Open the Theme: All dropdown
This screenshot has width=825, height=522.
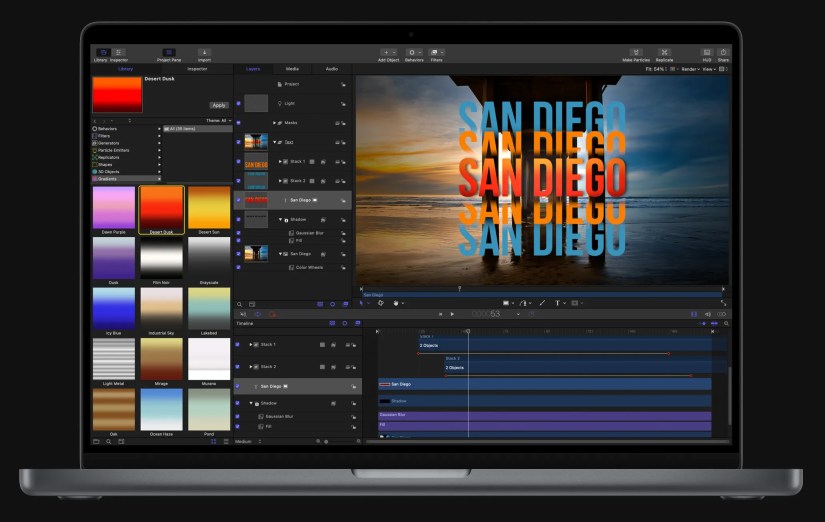point(218,121)
